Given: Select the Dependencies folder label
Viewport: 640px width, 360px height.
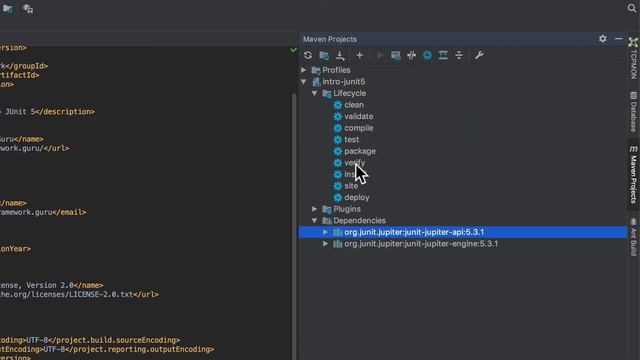Looking at the screenshot, I should point(359,220).
